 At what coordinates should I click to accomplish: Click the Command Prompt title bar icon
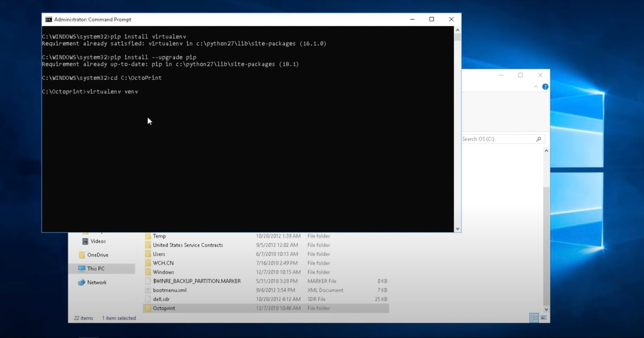48,19
